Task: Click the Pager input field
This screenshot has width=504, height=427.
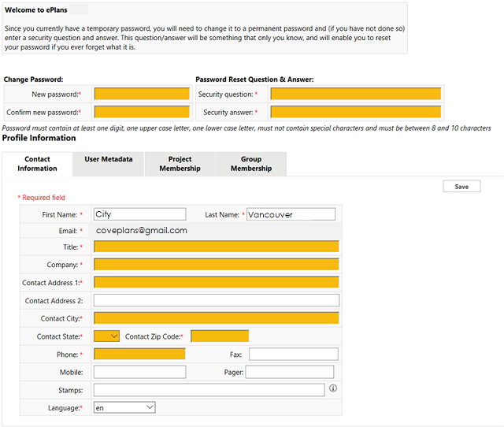Action: 290,372
